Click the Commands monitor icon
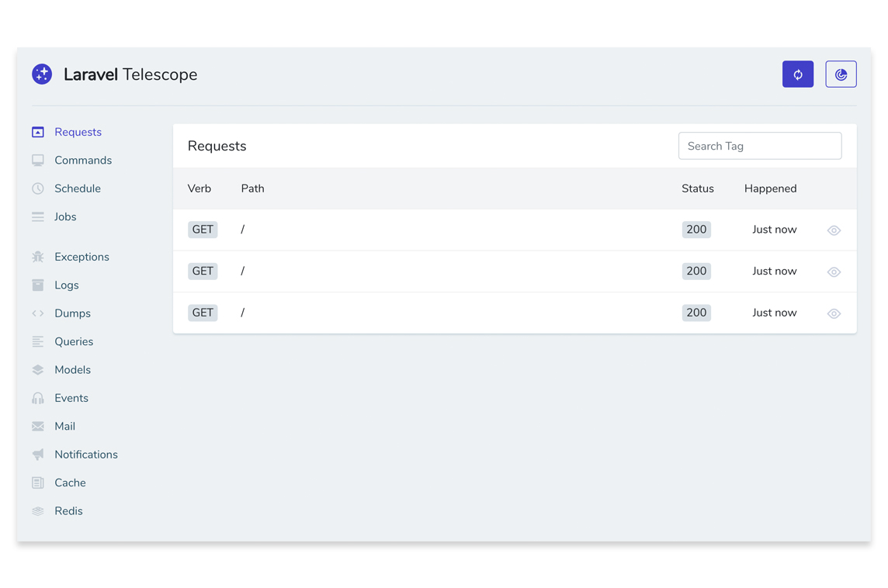This screenshot has height=588, width=888. pos(38,160)
